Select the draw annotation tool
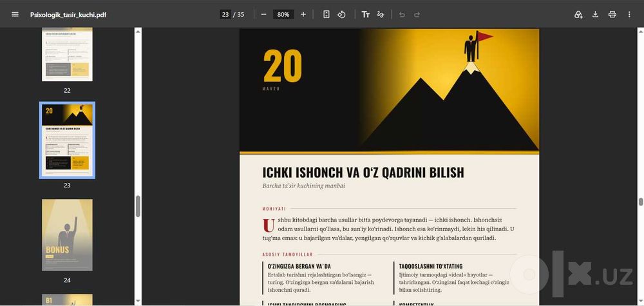 click(x=381, y=14)
